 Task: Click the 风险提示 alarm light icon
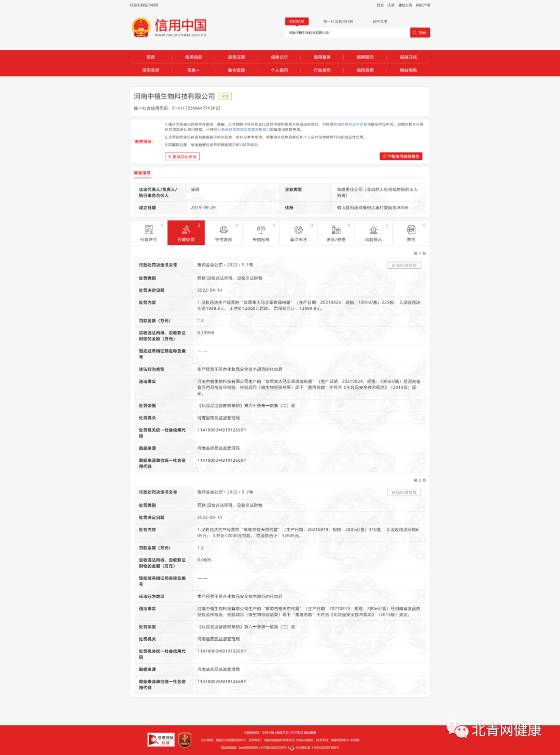coord(373,229)
